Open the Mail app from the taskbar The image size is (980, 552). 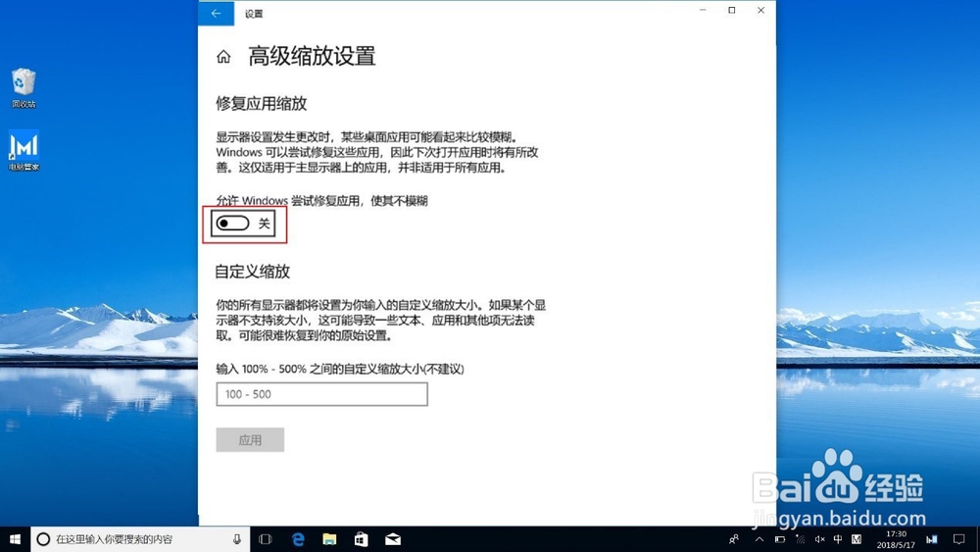393,539
